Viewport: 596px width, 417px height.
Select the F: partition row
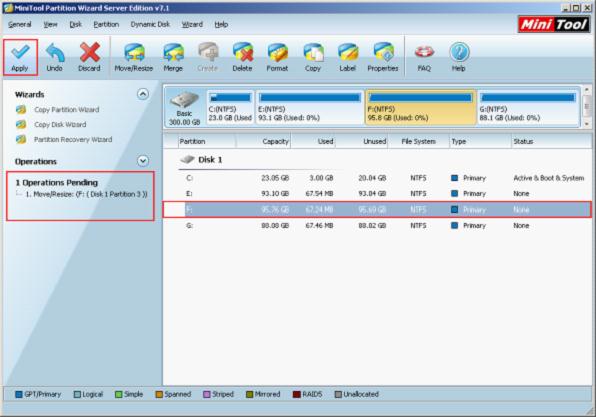pyautogui.click(x=377, y=209)
